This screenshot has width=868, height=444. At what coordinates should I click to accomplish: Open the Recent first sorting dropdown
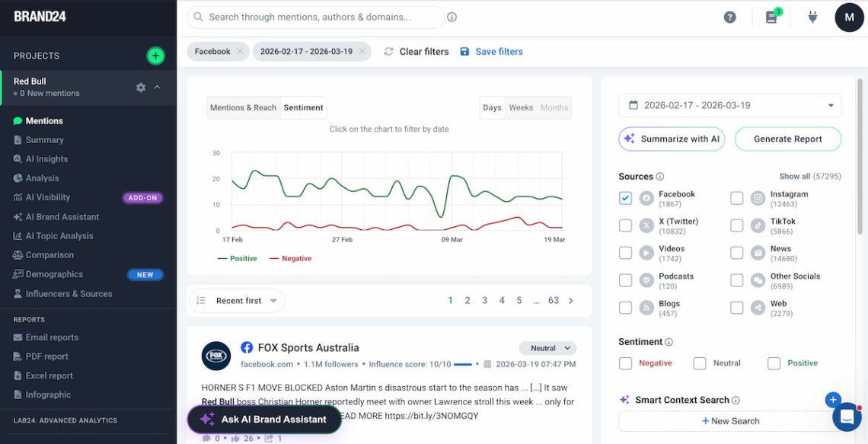click(x=237, y=301)
